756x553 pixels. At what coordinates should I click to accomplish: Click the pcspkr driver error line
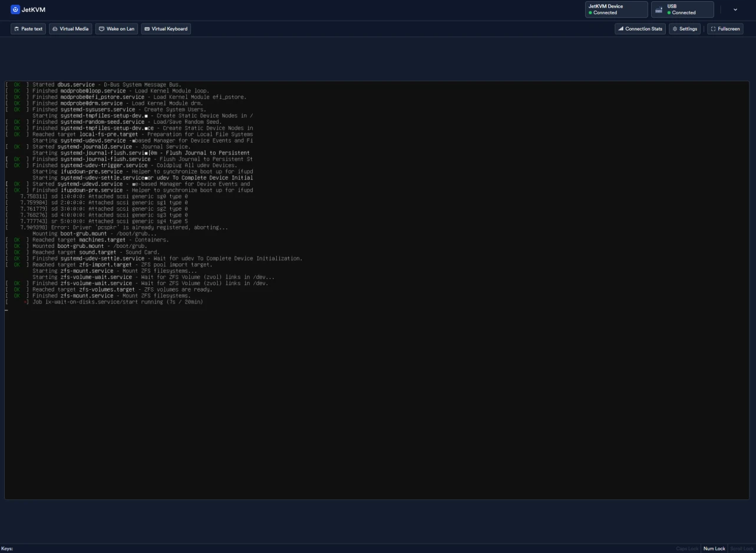(116, 227)
